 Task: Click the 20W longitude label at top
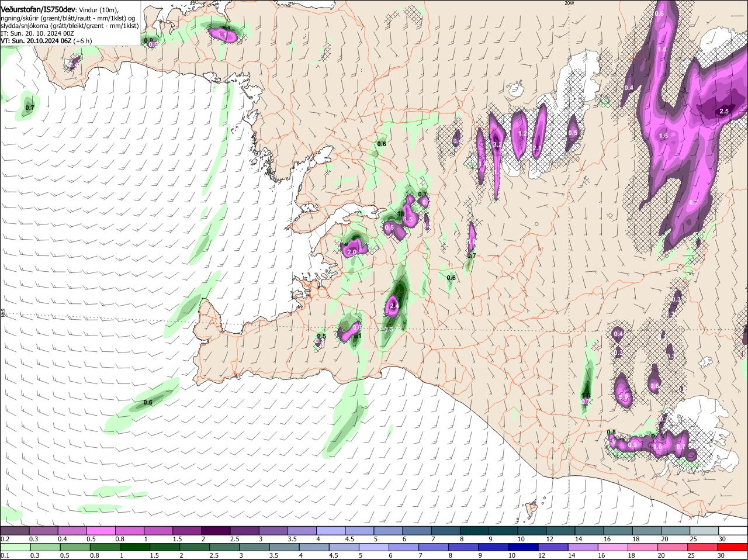click(x=569, y=3)
